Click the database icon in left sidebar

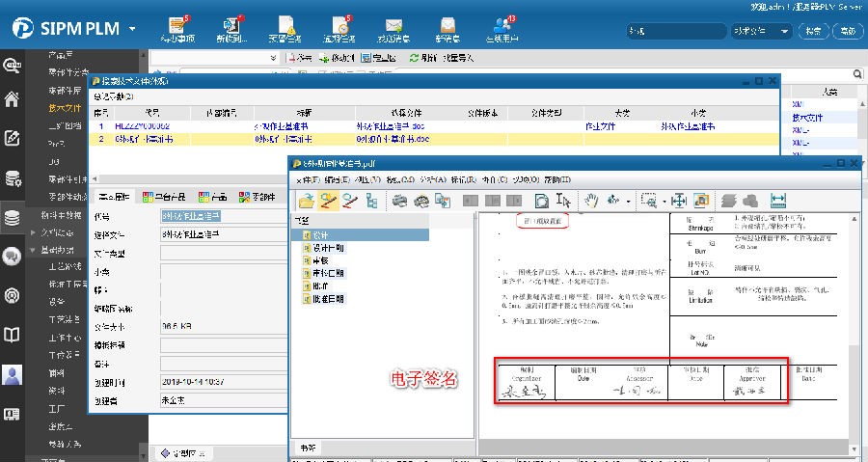click(13, 218)
